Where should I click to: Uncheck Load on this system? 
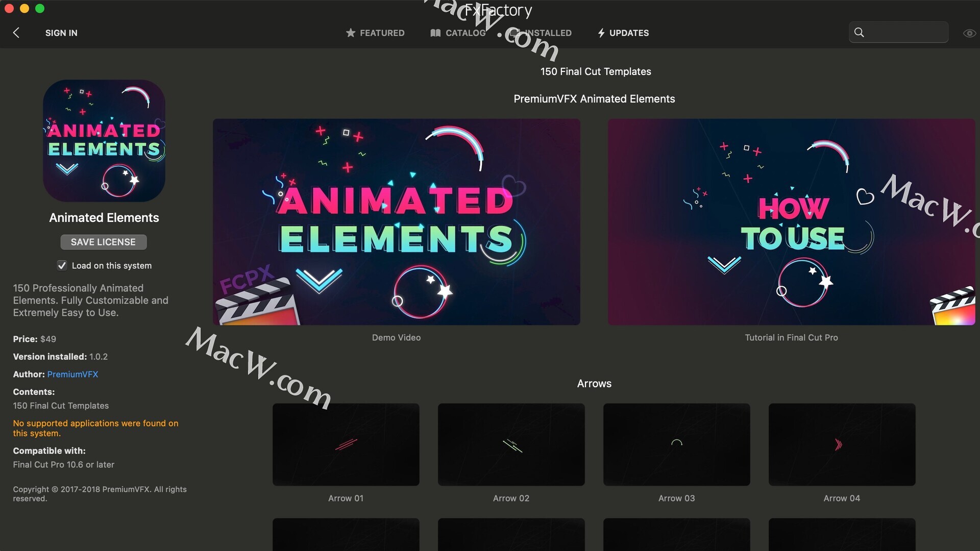click(x=62, y=265)
